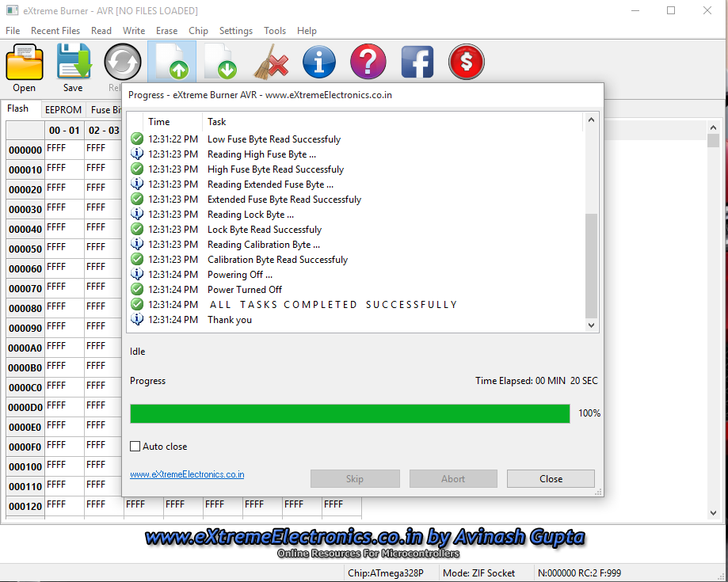Click the Save floppy disk icon
This screenshot has width=728, height=582.
(x=74, y=62)
